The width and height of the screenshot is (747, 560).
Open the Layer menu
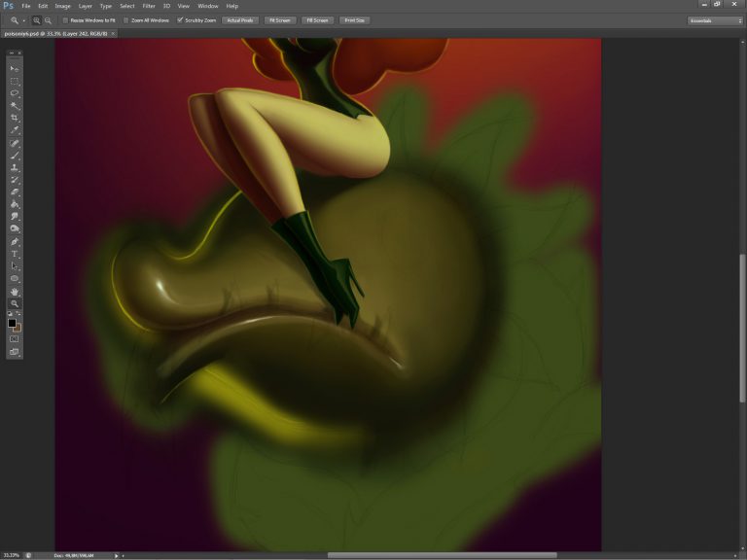point(86,6)
